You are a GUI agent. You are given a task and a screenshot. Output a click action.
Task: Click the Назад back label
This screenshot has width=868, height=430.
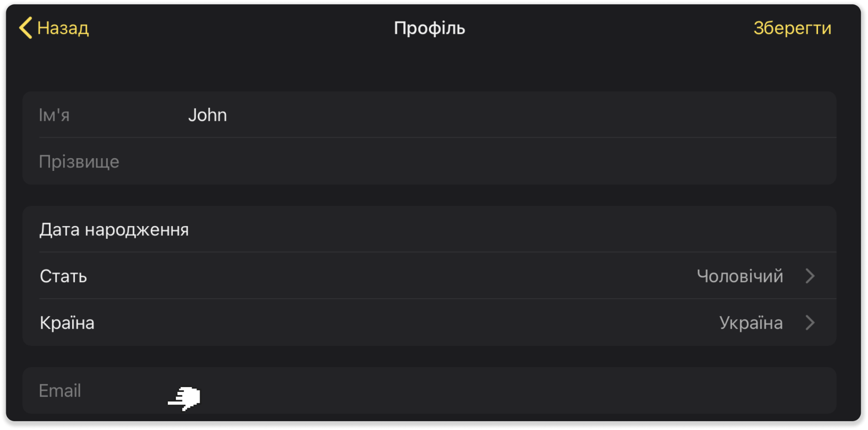[63, 28]
